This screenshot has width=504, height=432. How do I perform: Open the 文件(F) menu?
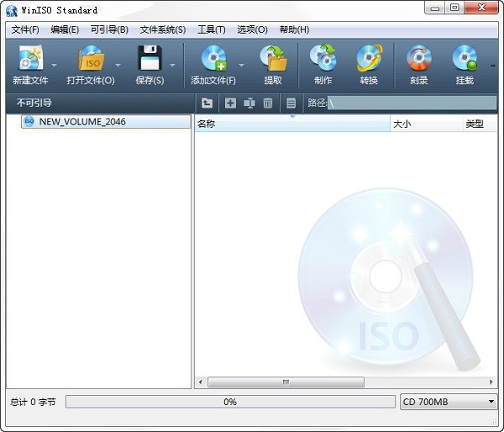25,30
